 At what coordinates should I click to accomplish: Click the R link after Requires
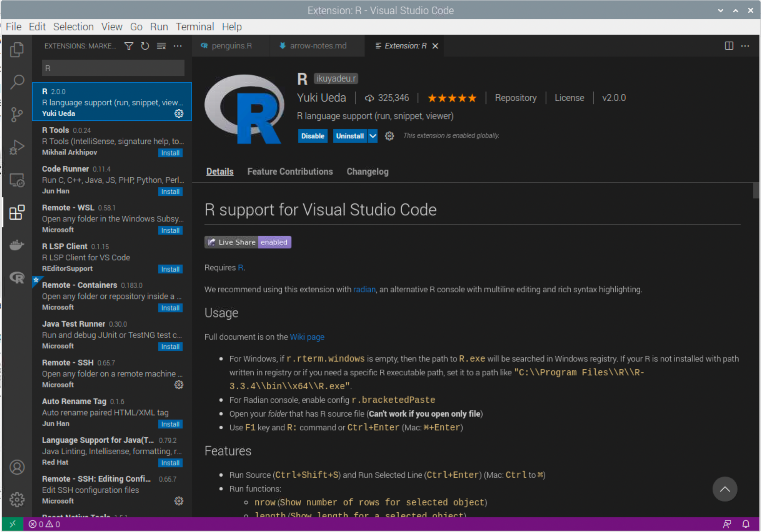[240, 268]
